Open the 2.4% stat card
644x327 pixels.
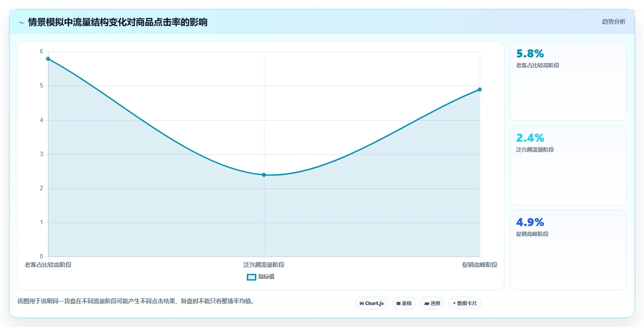(568, 166)
